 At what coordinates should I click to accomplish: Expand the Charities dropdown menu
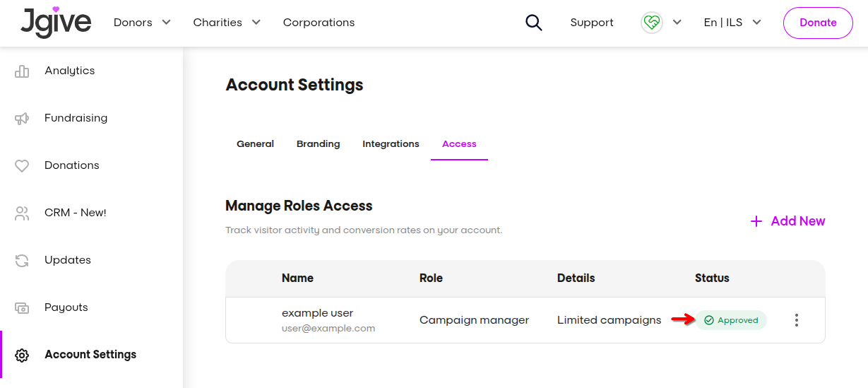coord(227,23)
